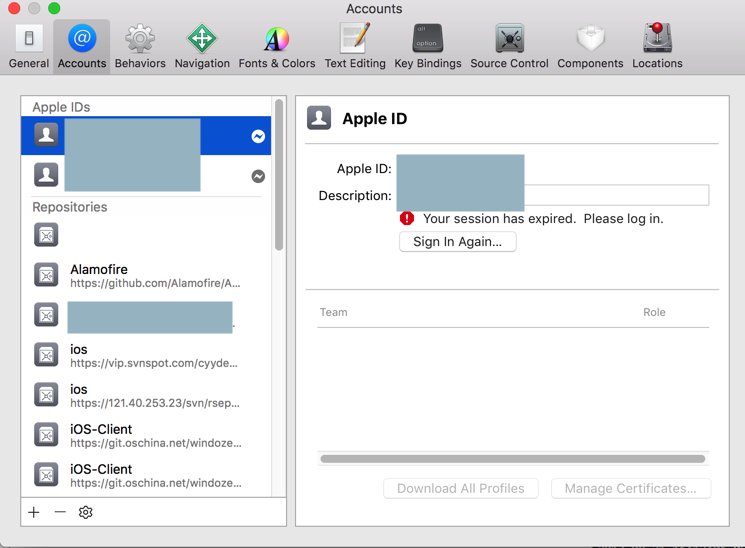Image resolution: width=745 pixels, height=548 pixels.
Task: Click the Alamofire repository name
Action: click(99, 269)
